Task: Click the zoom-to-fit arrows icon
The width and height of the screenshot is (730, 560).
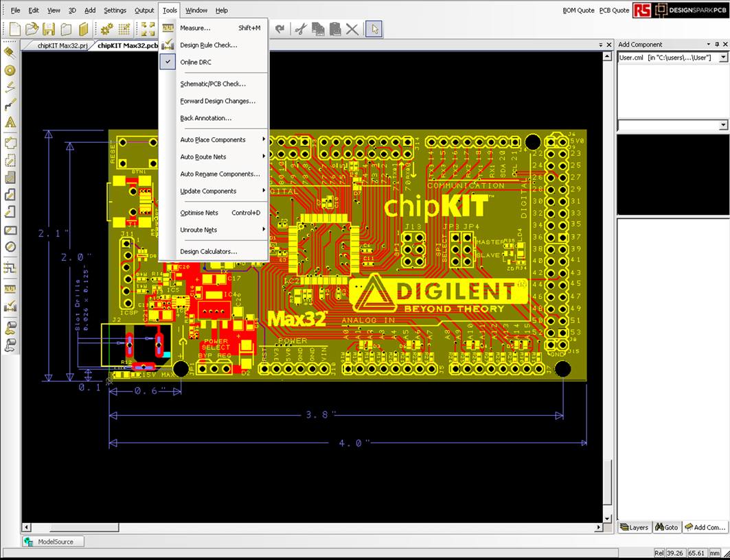Action: point(148,29)
